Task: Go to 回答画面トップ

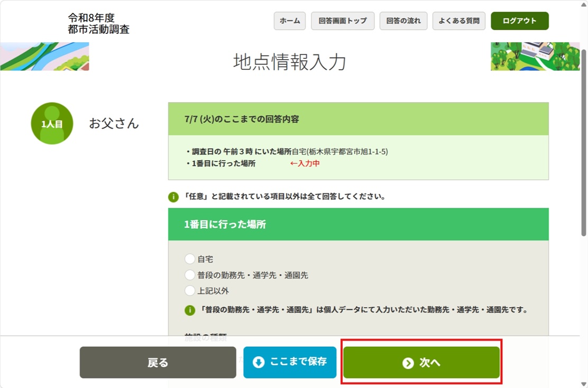Action: 343,21
